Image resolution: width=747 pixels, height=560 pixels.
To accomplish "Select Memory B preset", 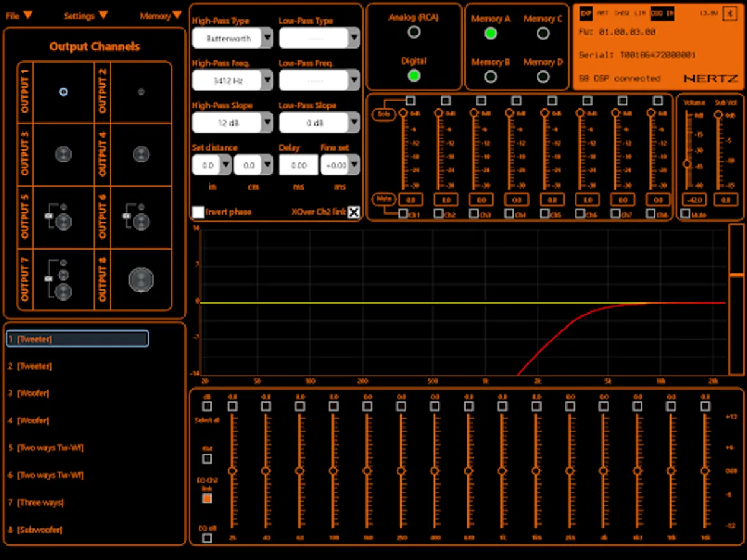I will 491,77.
